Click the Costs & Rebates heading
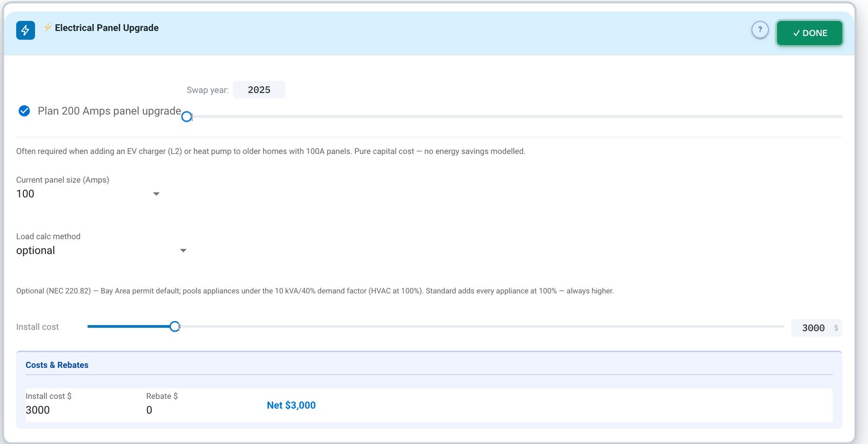 point(57,365)
